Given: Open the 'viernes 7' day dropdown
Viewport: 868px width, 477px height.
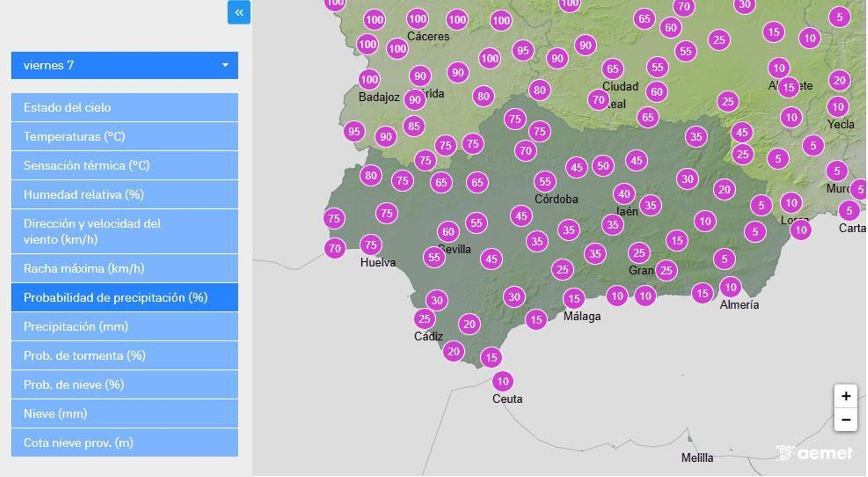Looking at the screenshot, I should click(124, 65).
